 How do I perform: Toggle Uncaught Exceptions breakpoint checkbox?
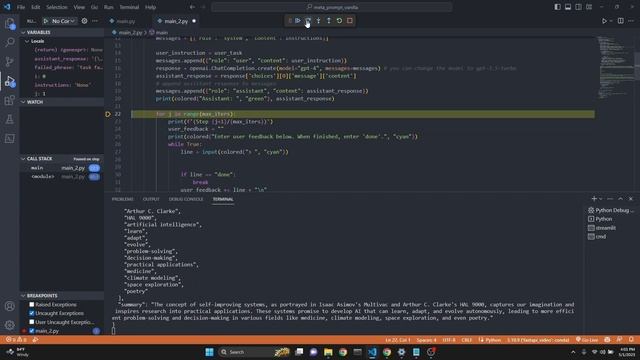(x=31, y=313)
